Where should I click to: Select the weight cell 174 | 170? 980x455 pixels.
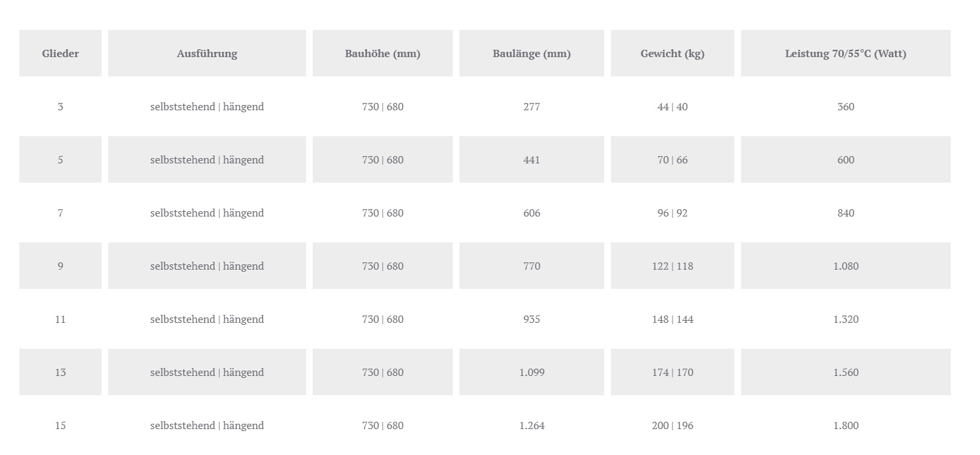(673, 373)
